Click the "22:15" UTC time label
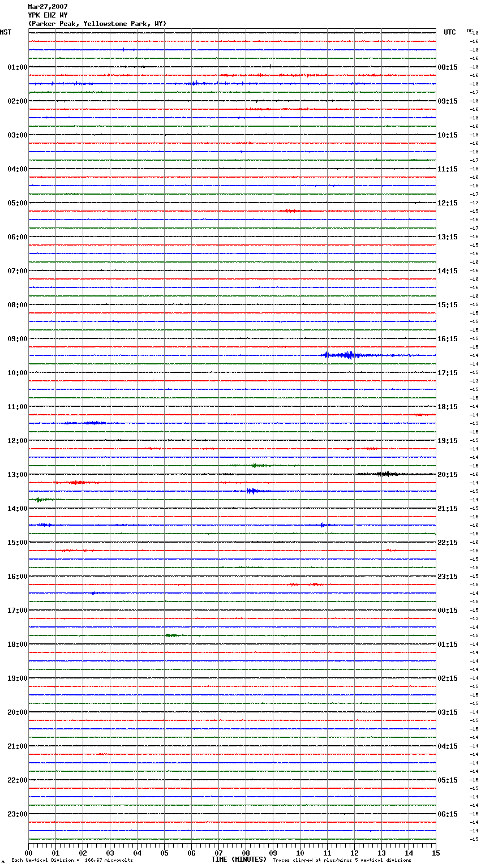This screenshot has width=481, height=868. [x=448, y=543]
